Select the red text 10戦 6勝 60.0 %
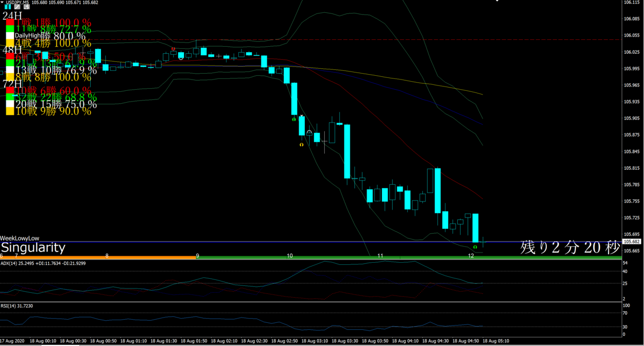Image resolution: width=644 pixels, height=346 pixels. (x=54, y=90)
